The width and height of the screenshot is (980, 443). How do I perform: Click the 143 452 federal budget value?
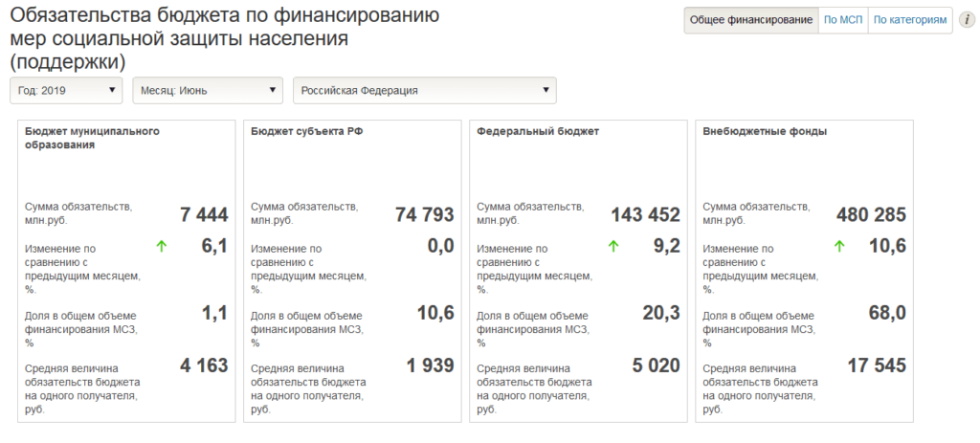pyautogui.click(x=645, y=214)
